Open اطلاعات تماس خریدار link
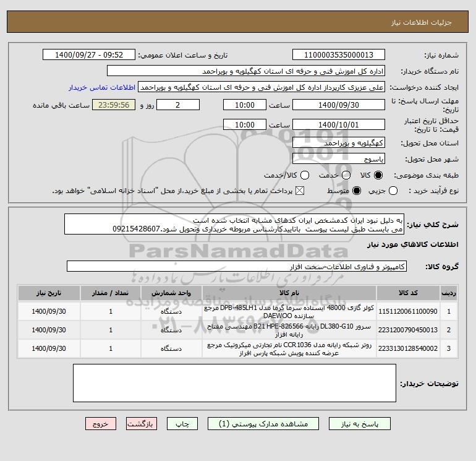 coord(102,87)
